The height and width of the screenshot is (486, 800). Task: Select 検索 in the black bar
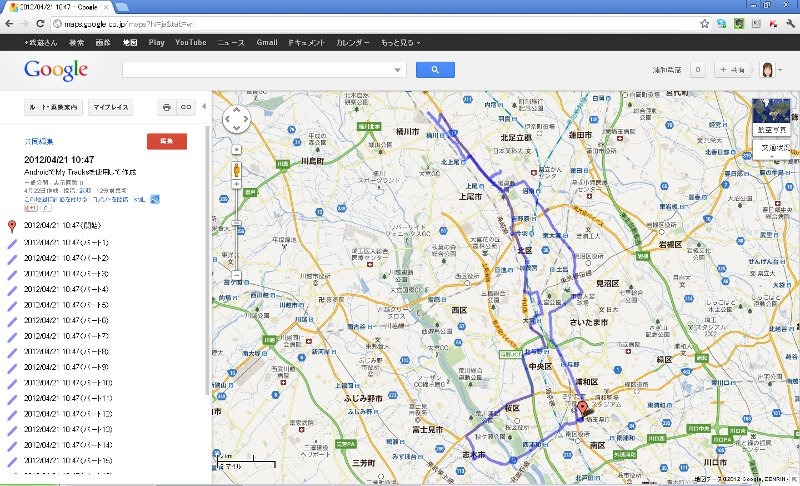77,43
